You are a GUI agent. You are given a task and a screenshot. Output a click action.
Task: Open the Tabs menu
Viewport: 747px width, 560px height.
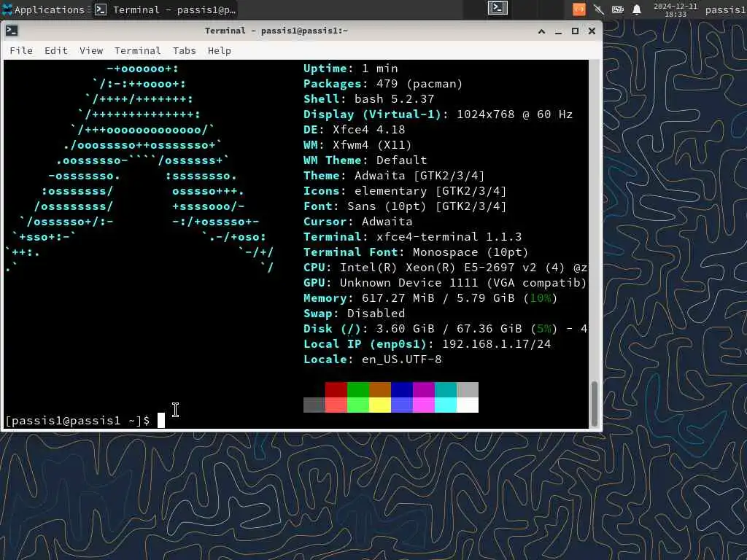click(x=185, y=50)
